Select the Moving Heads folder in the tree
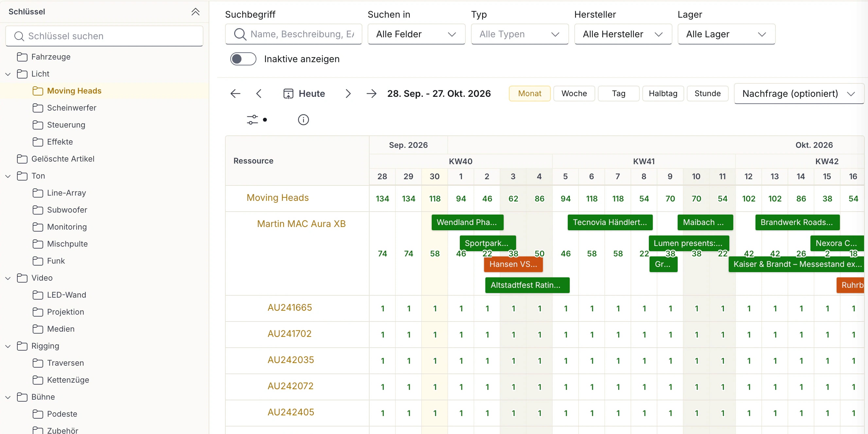Viewport: 868px width, 434px height. [67, 91]
